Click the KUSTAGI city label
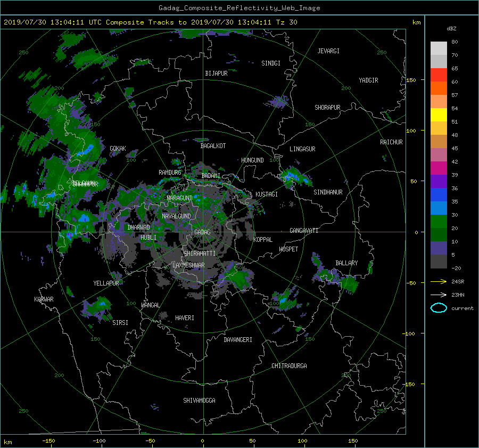 267,194
